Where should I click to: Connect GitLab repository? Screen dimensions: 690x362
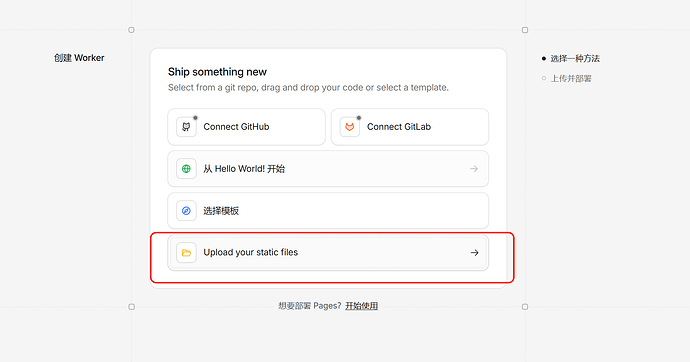(x=410, y=127)
